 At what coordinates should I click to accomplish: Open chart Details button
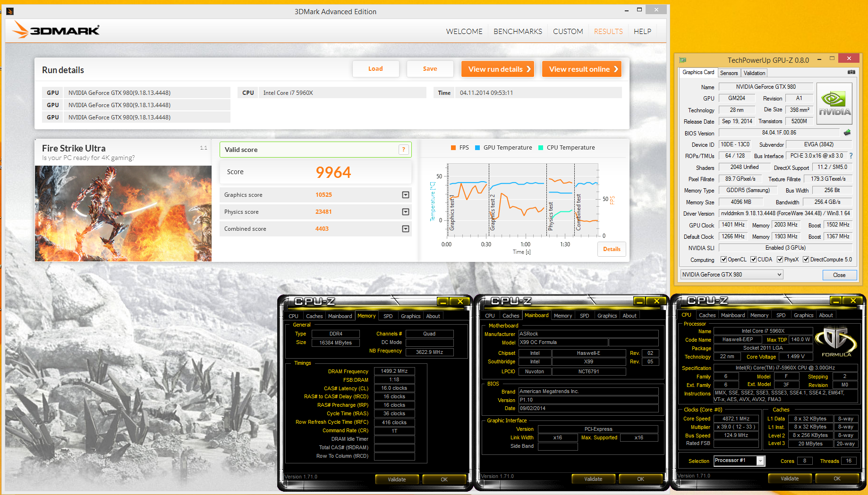612,249
